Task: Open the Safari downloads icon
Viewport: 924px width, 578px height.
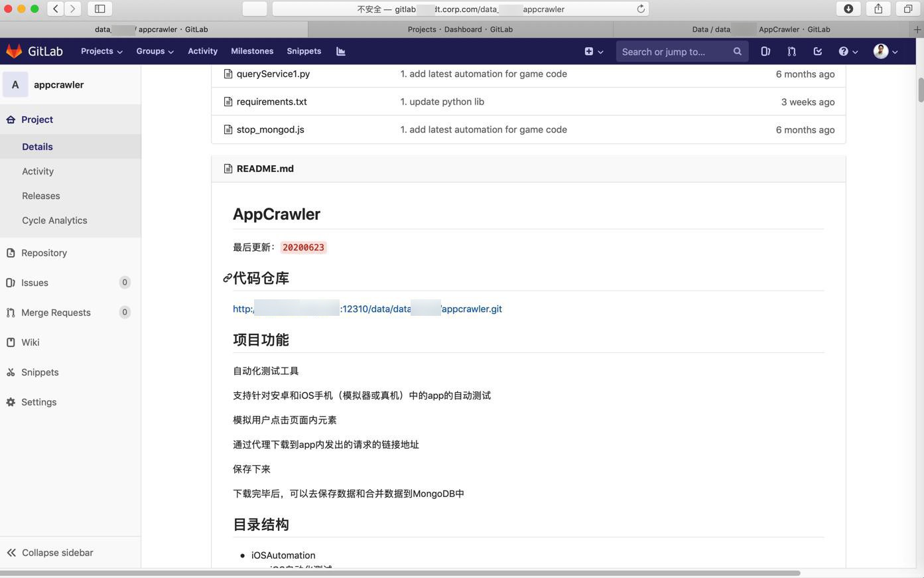Action: tap(848, 9)
